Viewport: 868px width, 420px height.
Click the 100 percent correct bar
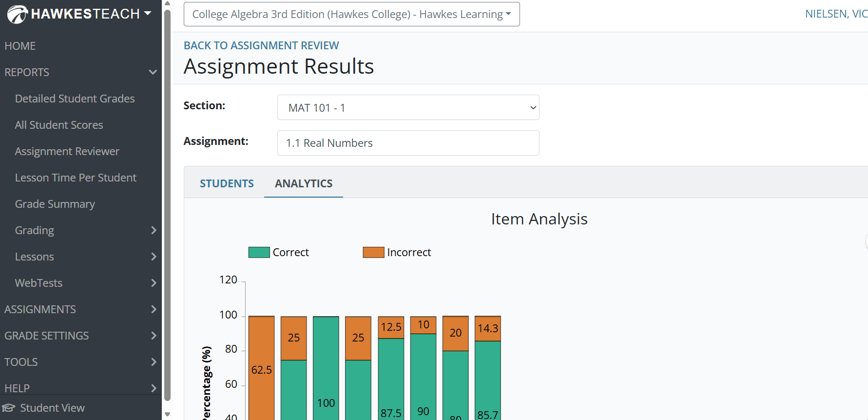click(326, 368)
